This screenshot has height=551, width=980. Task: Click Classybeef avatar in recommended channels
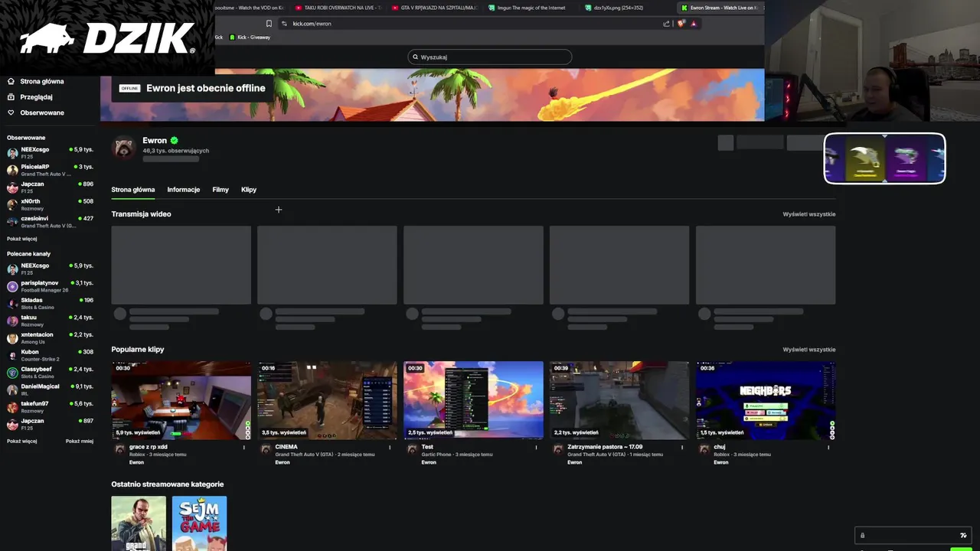(12, 373)
